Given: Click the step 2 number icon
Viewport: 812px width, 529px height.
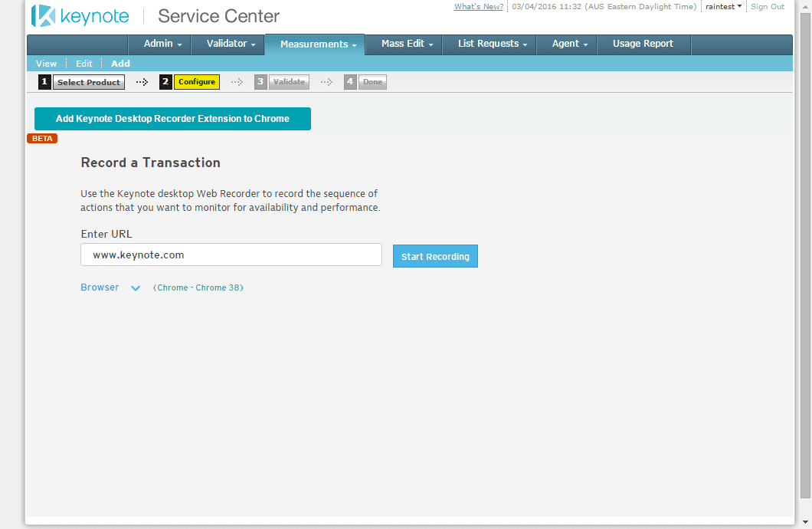Looking at the screenshot, I should [x=165, y=82].
